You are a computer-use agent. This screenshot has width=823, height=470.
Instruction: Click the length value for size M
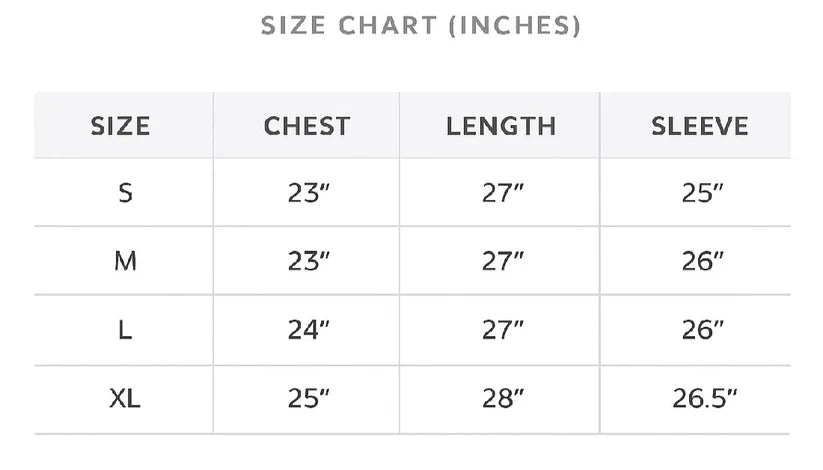(x=503, y=261)
